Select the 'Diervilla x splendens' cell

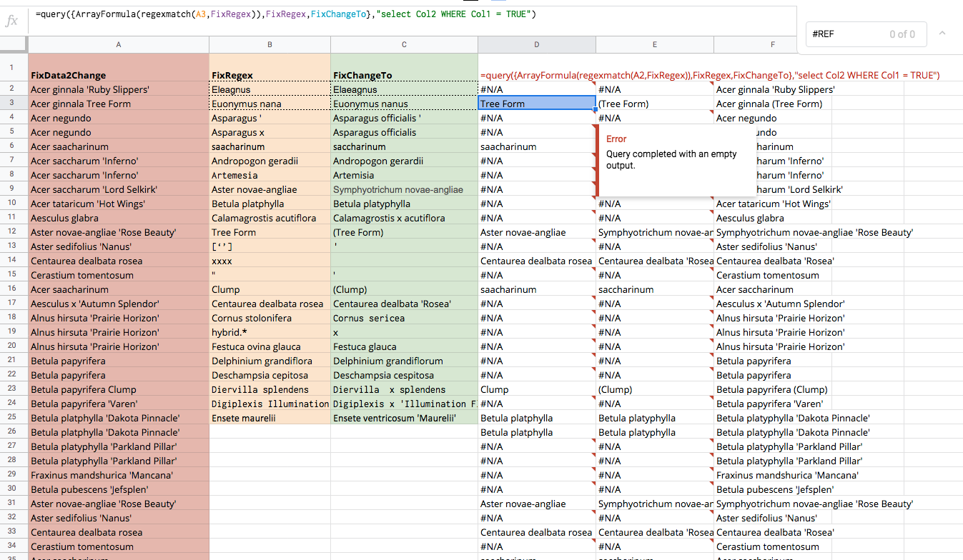pos(404,389)
